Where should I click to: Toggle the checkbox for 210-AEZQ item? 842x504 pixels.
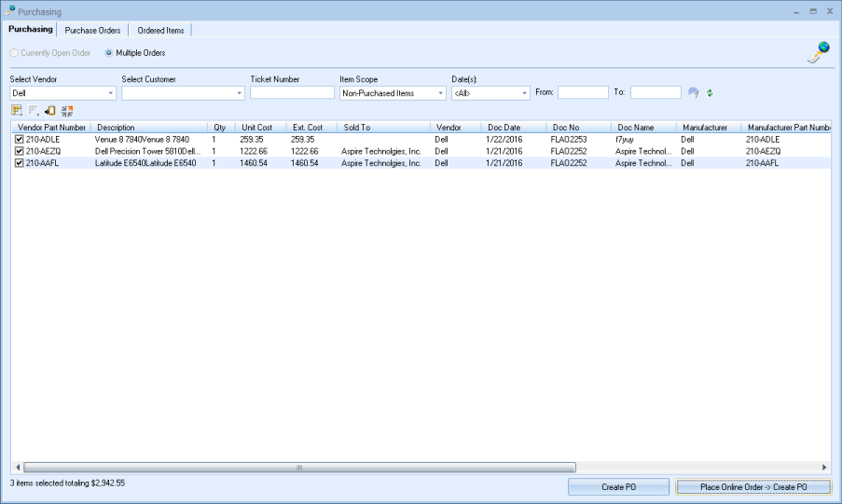19,151
